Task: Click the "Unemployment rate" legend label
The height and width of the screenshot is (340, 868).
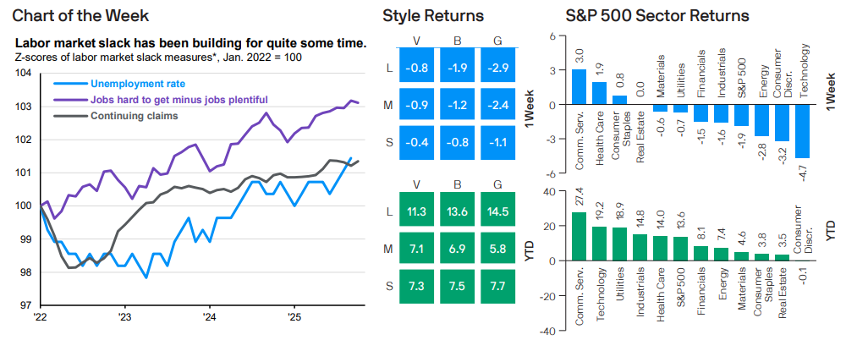Action: (x=137, y=84)
